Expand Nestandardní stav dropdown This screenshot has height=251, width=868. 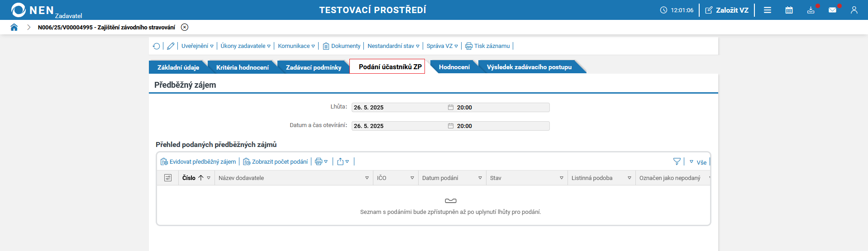[x=393, y=46]
